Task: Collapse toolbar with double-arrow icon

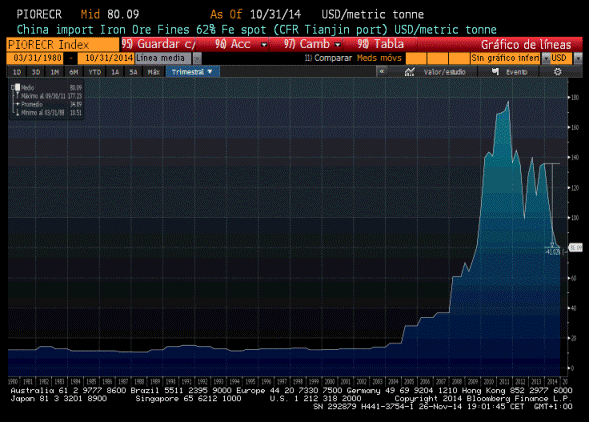Action: point(382,71)
